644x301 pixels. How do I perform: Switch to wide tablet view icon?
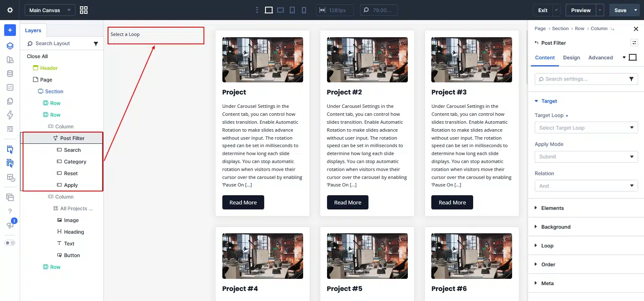click(281, 10)
